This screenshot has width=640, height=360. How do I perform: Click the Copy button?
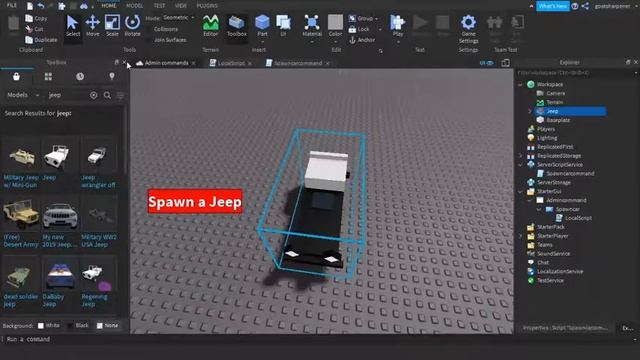(x=36, y=18)
